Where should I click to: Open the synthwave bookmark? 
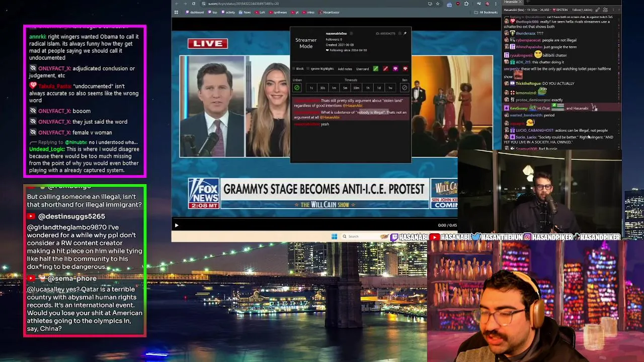(x=278, y=12)
